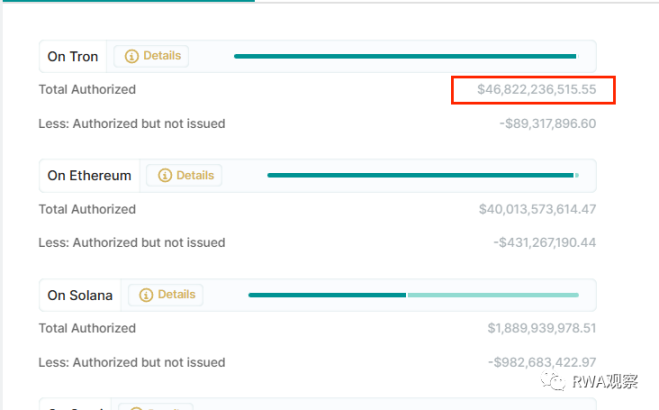Image resolution: width=659 pixels, height=410 pixels.
Task: Click Solana's $1,889,939,978.51 total authorized value
Action: click(x=542, y=328)
